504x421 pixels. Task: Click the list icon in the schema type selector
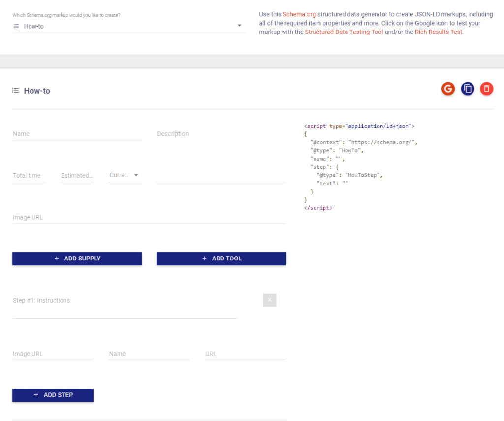tap(16, 26)
